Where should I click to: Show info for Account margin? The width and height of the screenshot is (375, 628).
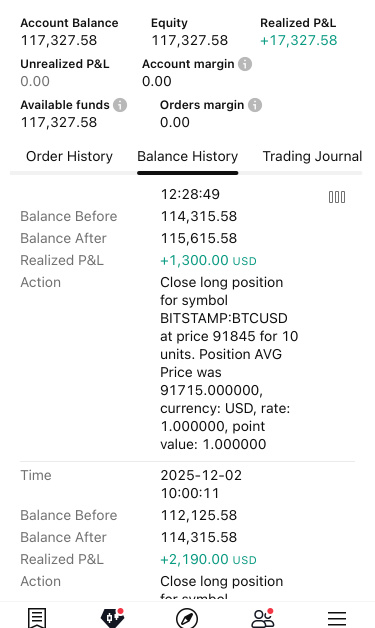[245, 64]
